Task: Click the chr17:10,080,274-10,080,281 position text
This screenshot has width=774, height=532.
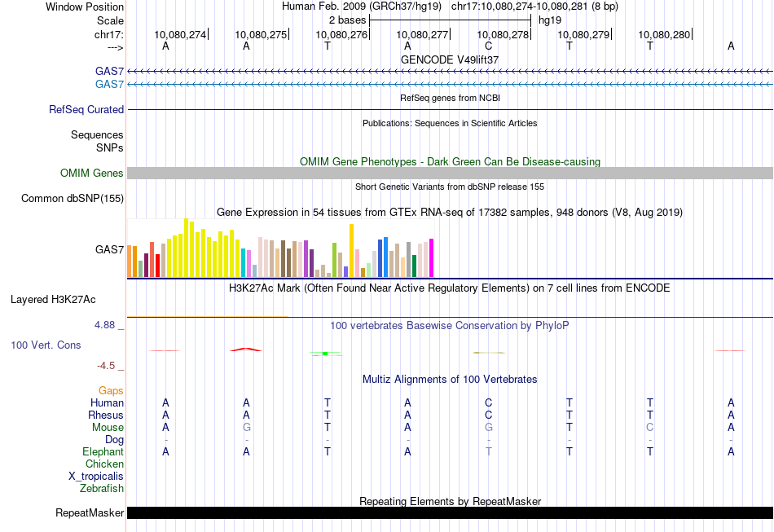Action: point(519,7)
